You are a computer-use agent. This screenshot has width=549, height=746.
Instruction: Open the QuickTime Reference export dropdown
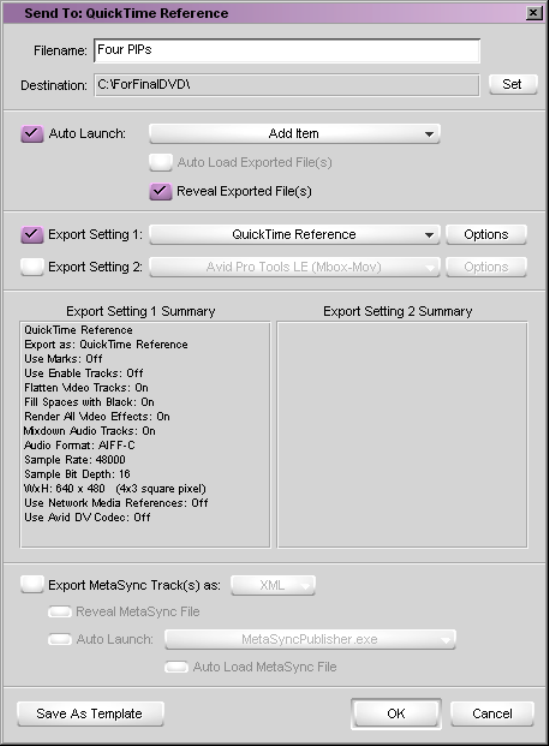pyautogui.click(x=294, y=235)
